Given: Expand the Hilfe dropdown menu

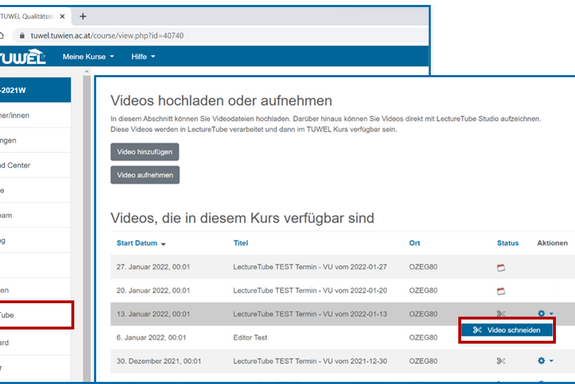Looking at the screenshot, I should (x=143, y=57).
